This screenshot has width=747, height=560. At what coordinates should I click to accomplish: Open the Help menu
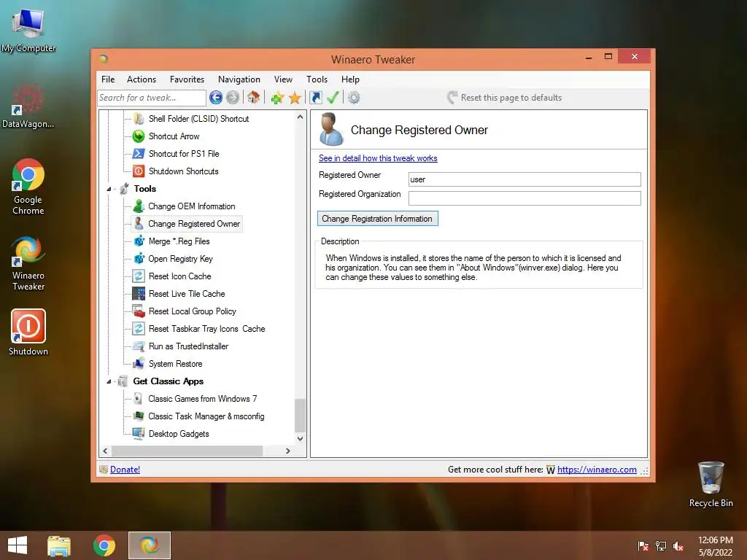(x=350, y=79)
